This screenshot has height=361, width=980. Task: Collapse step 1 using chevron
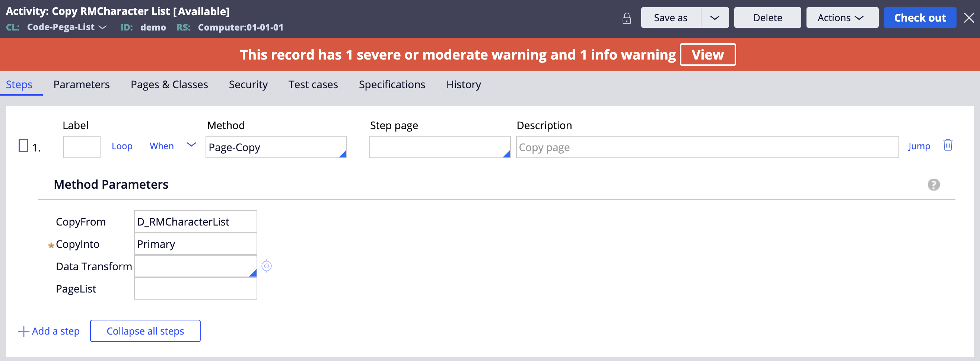coord(191,144)
